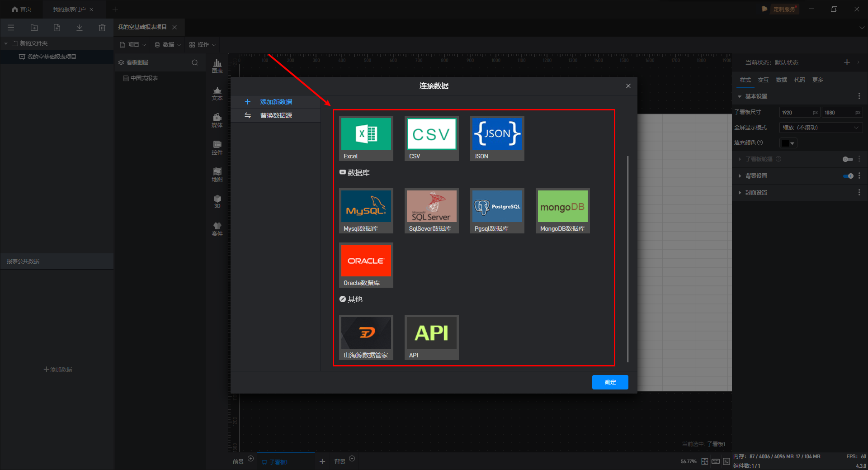Select 替换数据源 in the dialog sidebar

(276, 116)
